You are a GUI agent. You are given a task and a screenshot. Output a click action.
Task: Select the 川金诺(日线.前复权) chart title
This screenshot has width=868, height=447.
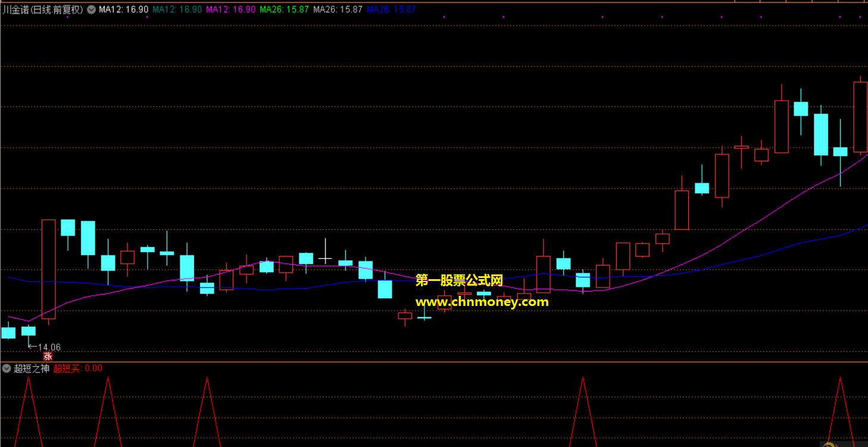[x=43, y=10]
